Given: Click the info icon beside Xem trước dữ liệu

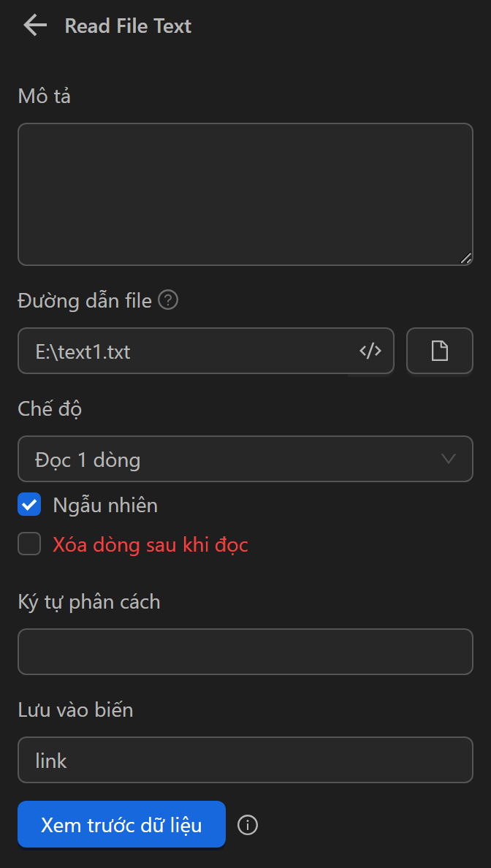Looking at the screenshot, I should 247,825.
